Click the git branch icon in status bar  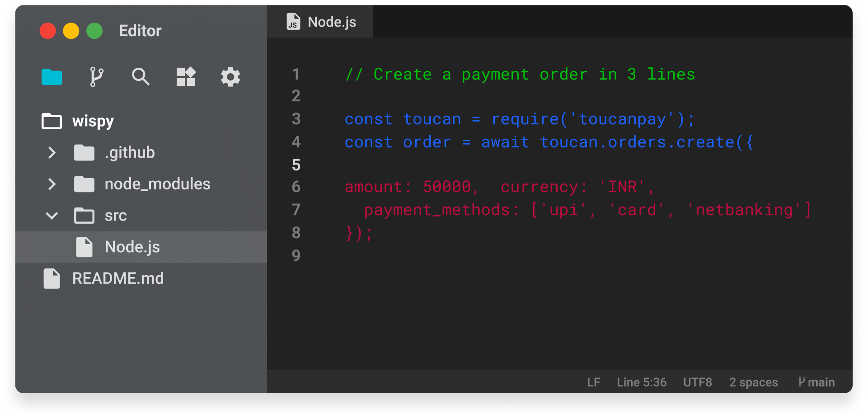point(802,382)
